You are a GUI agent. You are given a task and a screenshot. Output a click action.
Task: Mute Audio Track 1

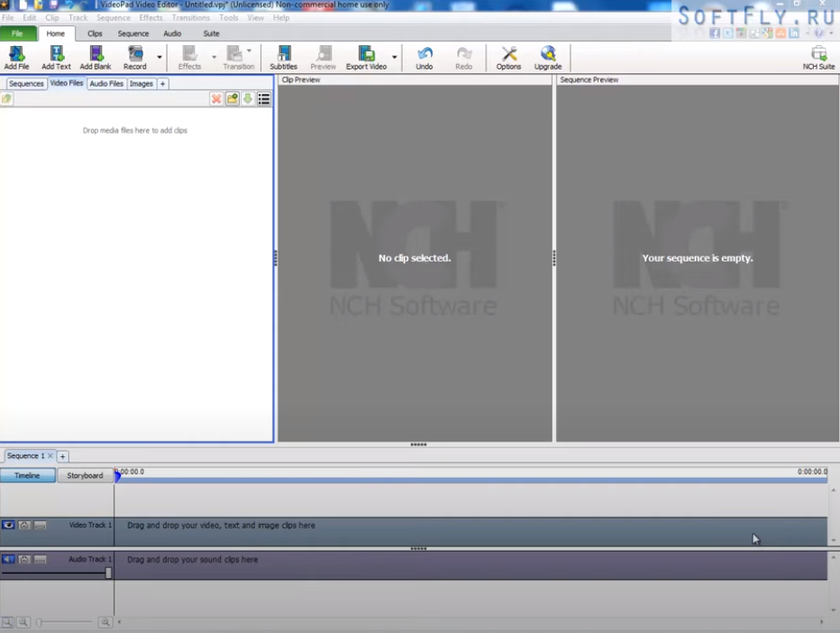(8, 559)
